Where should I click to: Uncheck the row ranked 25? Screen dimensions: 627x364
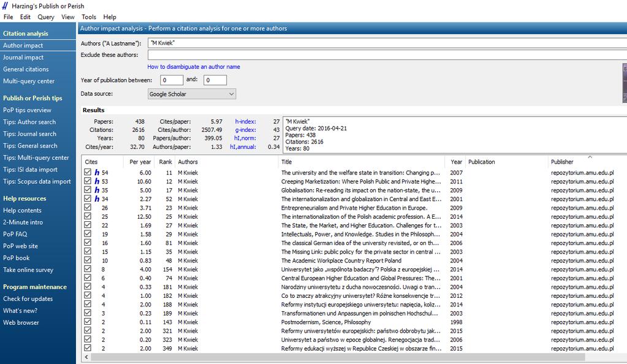point(88,216)
